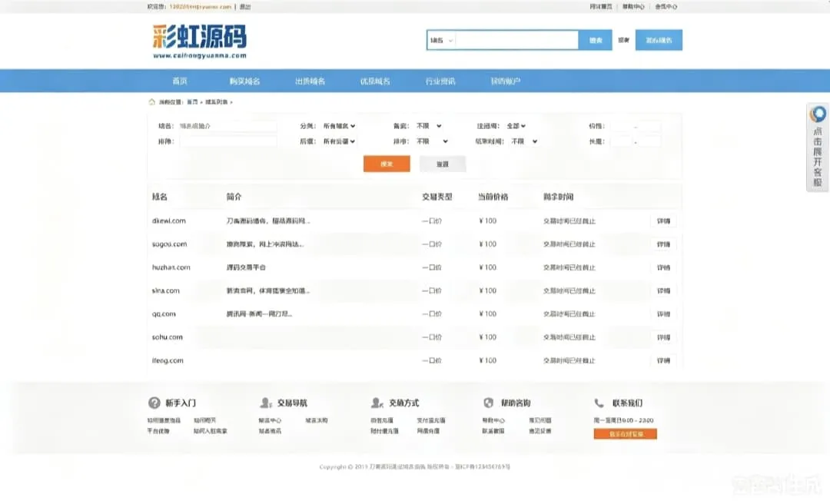
Task: Click the 首页 link in the breadcrumb
Action: coord(192,101)
